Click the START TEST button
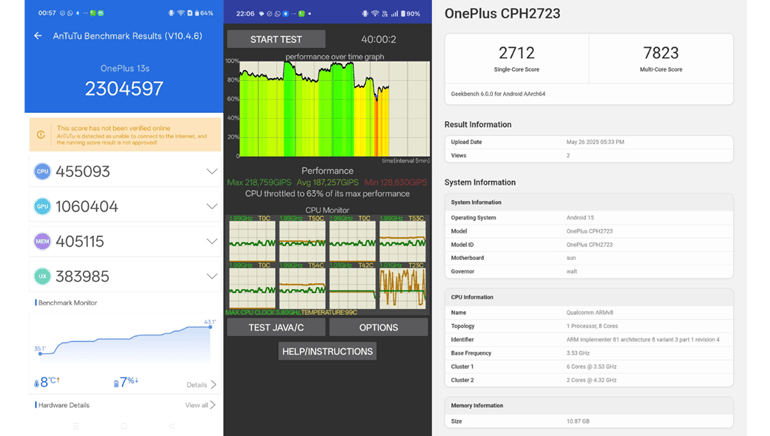The height and width of the screenshot is (436, 770). (x=276, y=39)
